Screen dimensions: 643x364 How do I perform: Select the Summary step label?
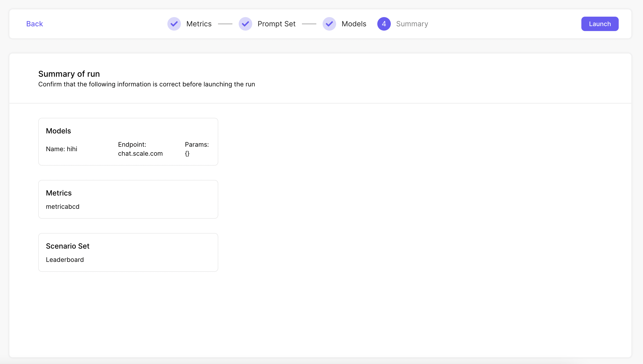pos(412,24)
